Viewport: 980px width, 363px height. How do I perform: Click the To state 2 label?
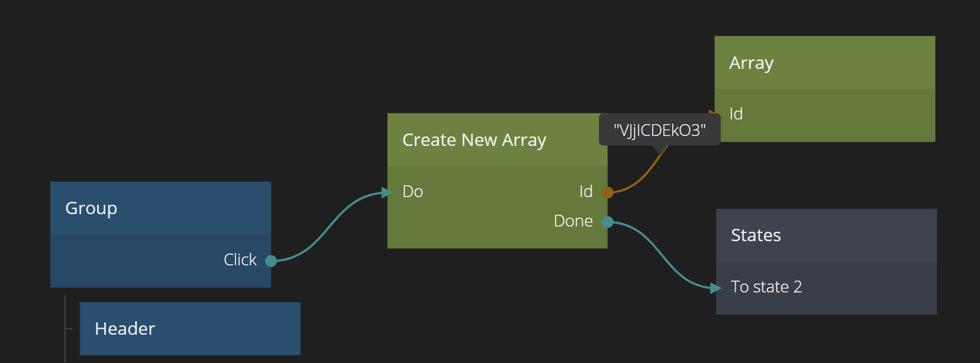[766, 287]
